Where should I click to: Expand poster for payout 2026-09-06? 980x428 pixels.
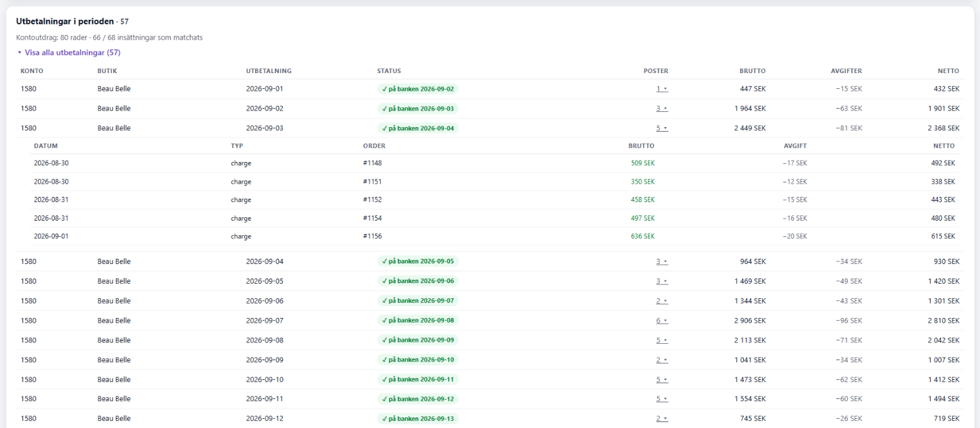[662, 301]
